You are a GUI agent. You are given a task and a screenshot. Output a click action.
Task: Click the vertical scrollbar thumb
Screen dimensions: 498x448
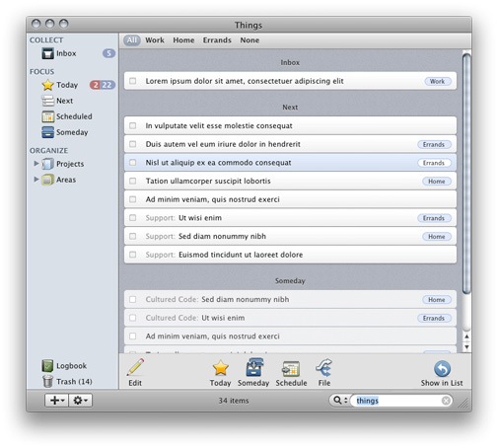(x=466, y=174)
